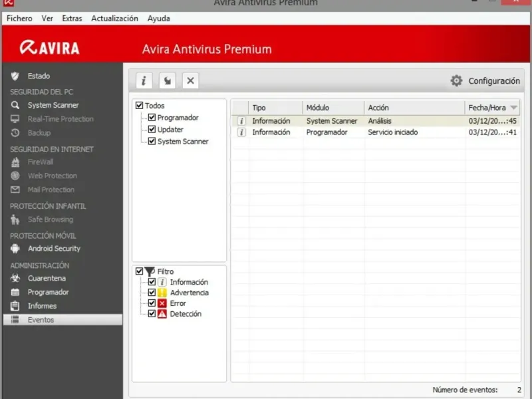Uncheck the Todos checkbox

139,106
